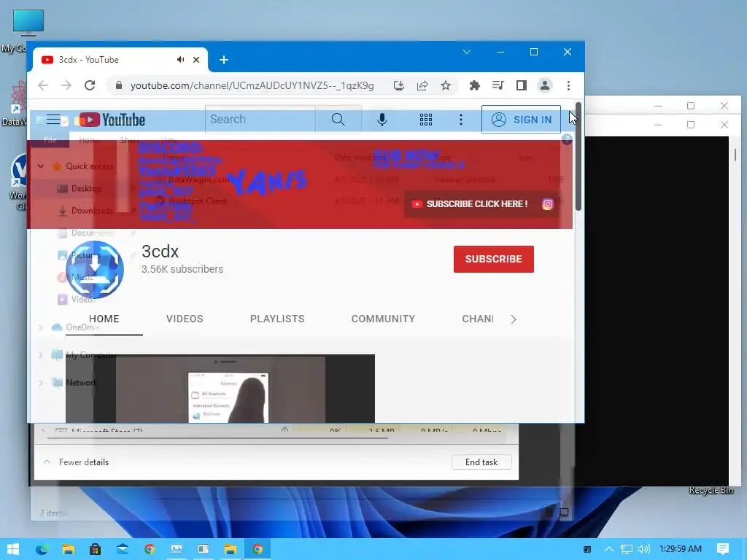Go forward in Chrome

point(66,85)
